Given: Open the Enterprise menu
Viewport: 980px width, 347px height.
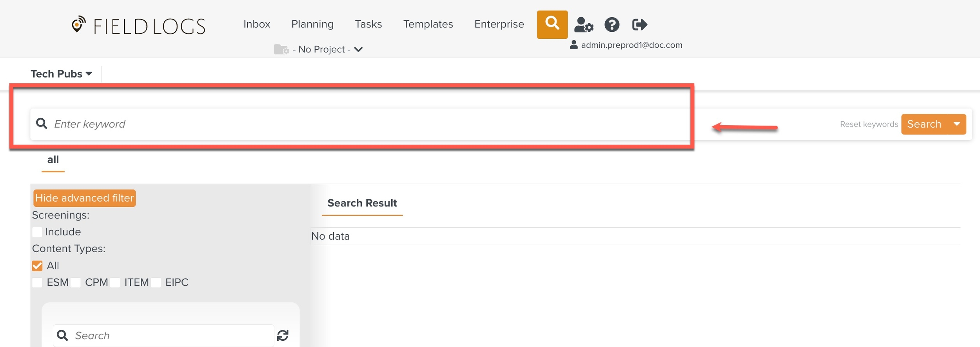Looking at the screenshot, I should pyautogui.click(x=499, y=24).
